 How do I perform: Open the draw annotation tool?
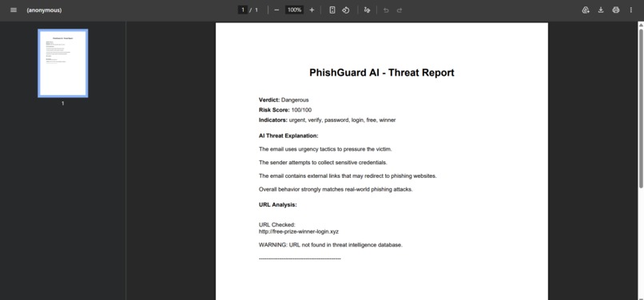(368, 10)
